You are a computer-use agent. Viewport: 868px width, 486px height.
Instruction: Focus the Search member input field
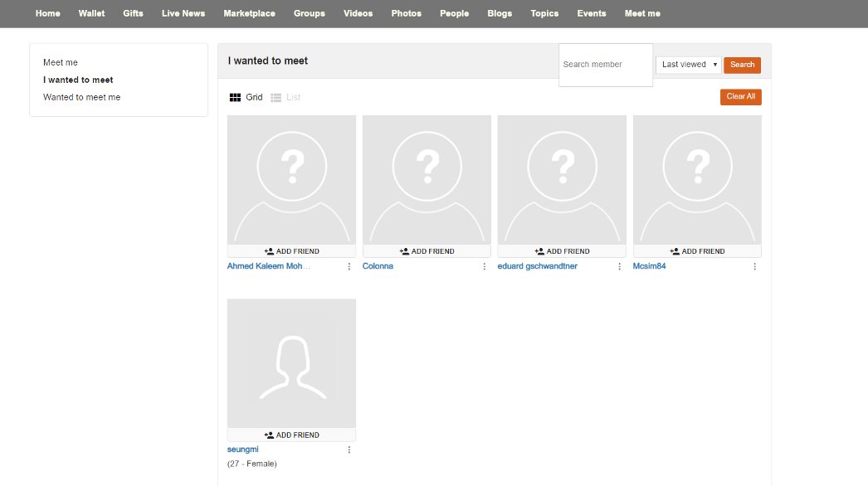pyautogui.click(x=606, y=65)
